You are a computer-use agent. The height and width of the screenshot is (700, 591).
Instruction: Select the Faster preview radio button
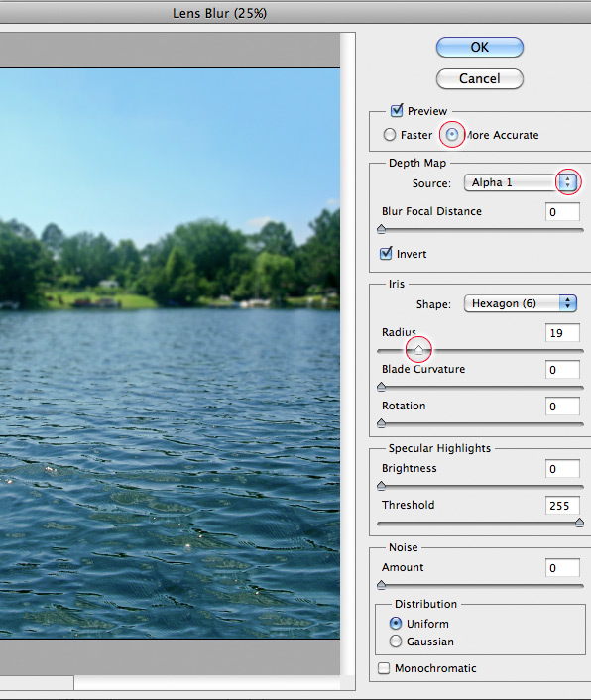(x=390, y=135)
